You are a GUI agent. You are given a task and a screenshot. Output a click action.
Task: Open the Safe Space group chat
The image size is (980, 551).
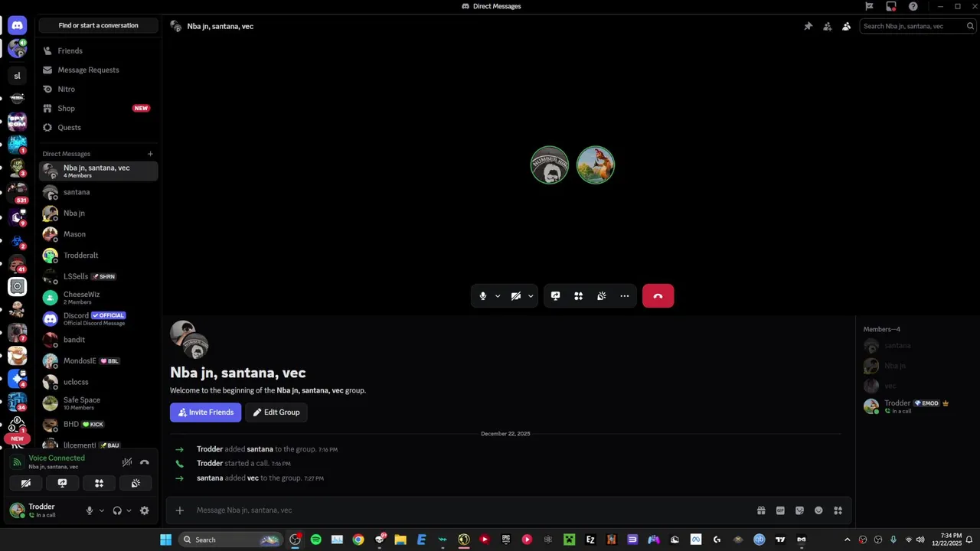[99, 403]
